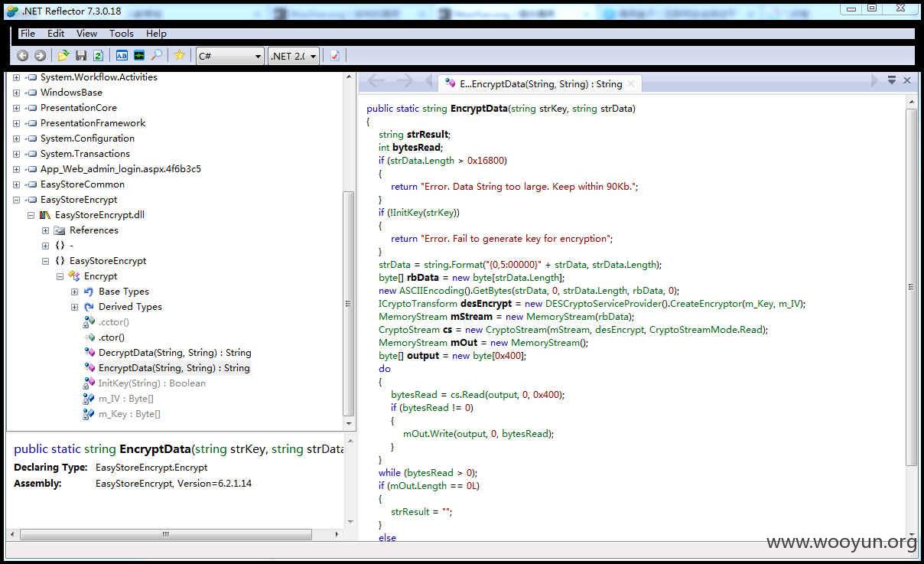Select the References folder in tree

click(x=93, y=230)
